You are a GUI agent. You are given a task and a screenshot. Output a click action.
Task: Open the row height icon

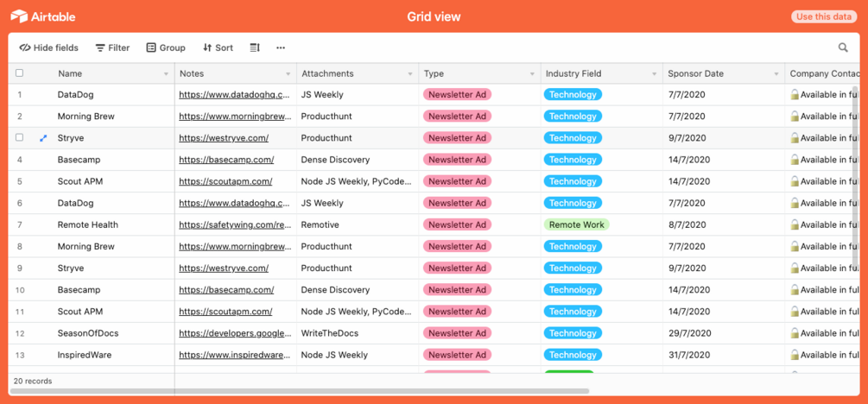[x=255, y=47]
